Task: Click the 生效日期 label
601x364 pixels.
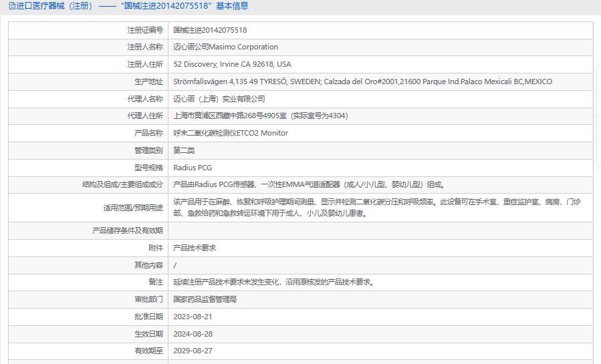Action: pos(148,334)
